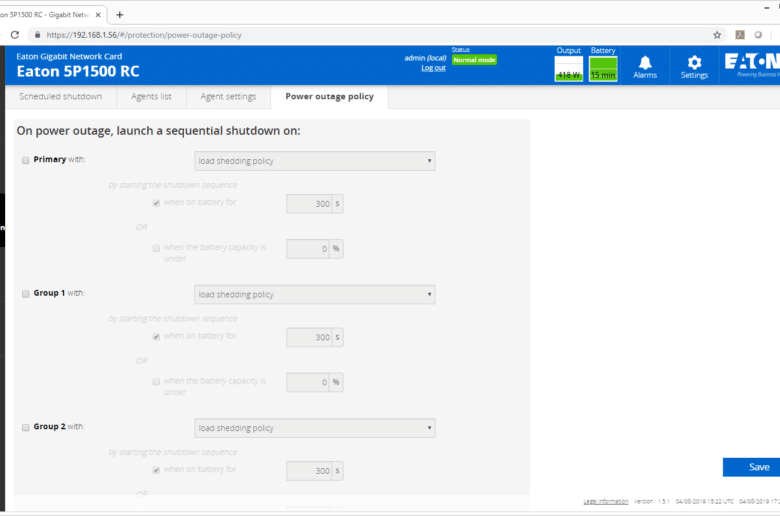The height and width of the screenshot is (516, 780).
Task: Click the browser address bar URL
Action: 144,35
